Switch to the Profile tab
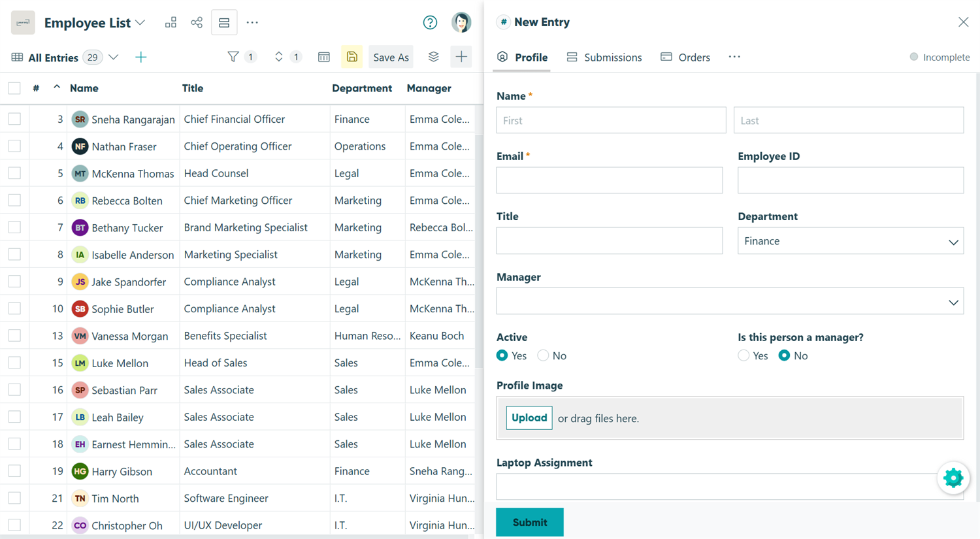The image size is (980, 539). tap(523, 57)
